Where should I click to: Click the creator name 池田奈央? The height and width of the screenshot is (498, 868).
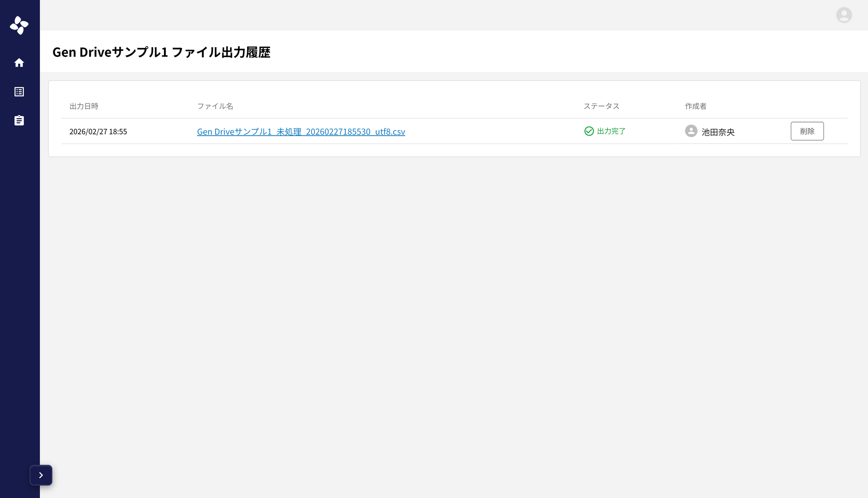[x=718, y=132]
